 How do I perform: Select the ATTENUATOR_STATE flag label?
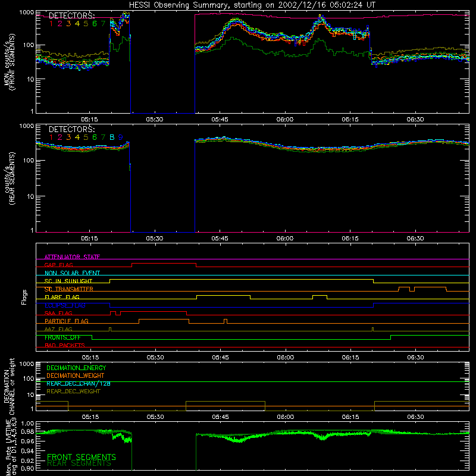(x=72, y=257)
